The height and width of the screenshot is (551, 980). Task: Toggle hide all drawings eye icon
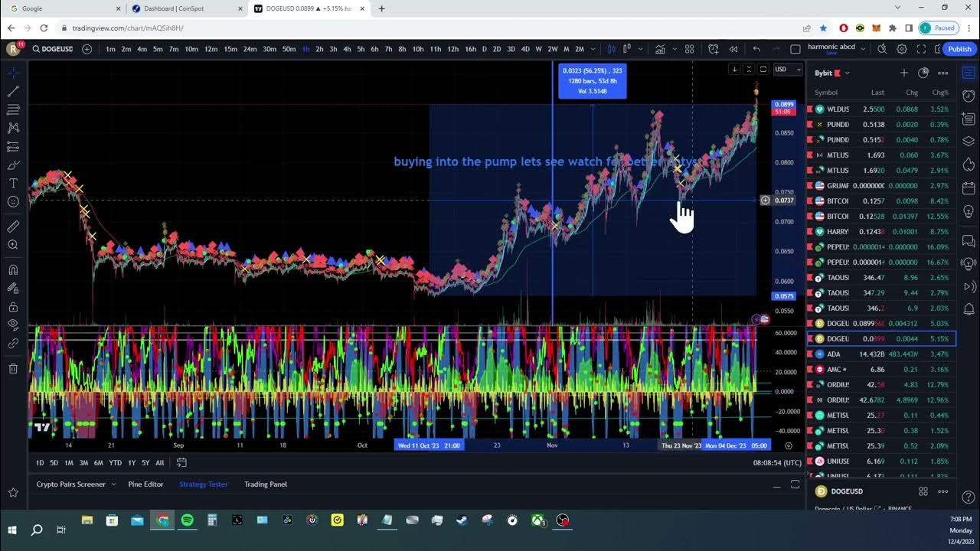pyautogui.click(x=13, y=324)
